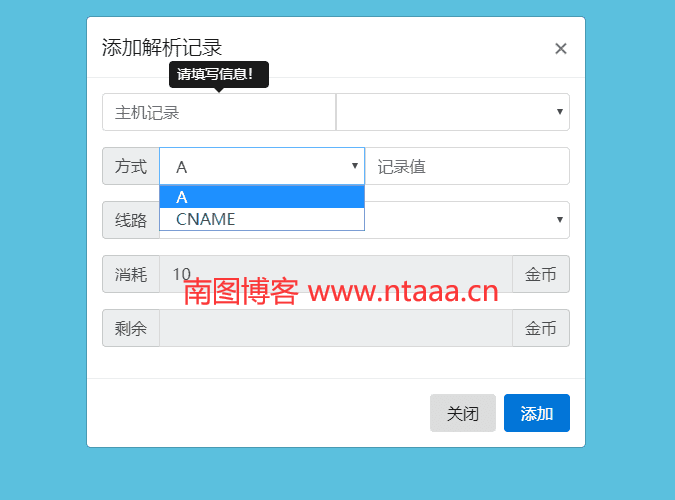Image resolution: width=675 pixels, height=500 pixels.
Task: Click the 金币 unit label in 消耗 row
Action: [541, 274]
